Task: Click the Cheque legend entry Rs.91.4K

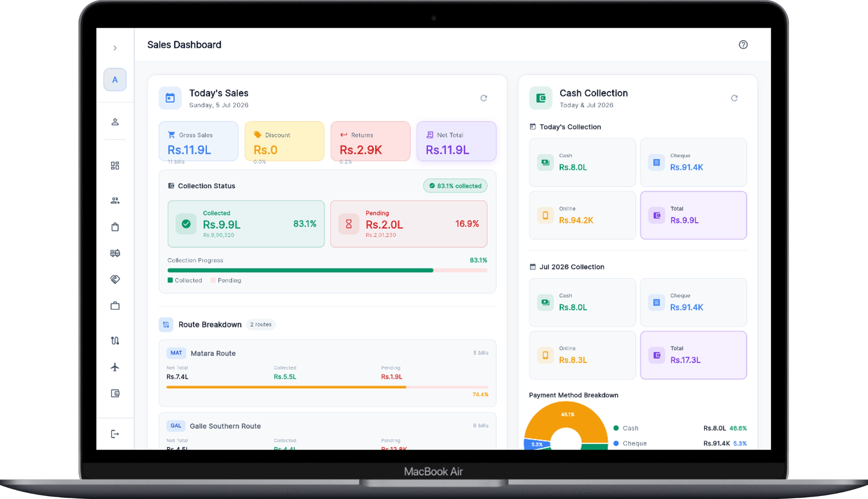Action: point(680,443)
